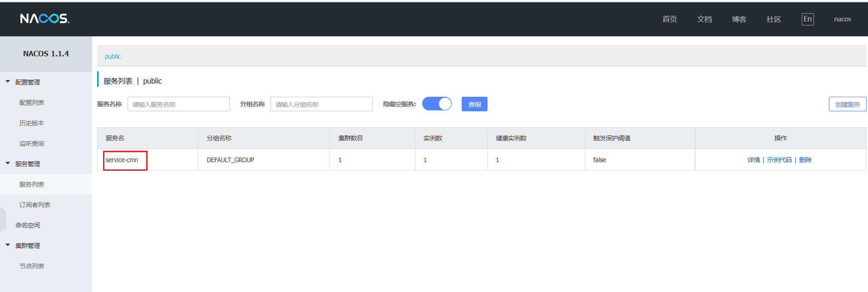Switch language with the En icon
This screenshot has width=868, height=292.
click(x=807, y=19)
